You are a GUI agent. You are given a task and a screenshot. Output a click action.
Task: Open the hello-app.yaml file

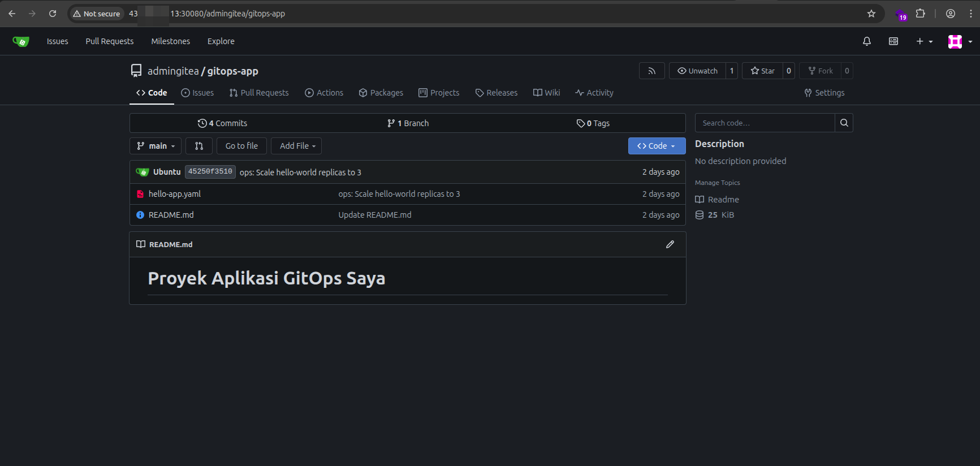point(174,194)
